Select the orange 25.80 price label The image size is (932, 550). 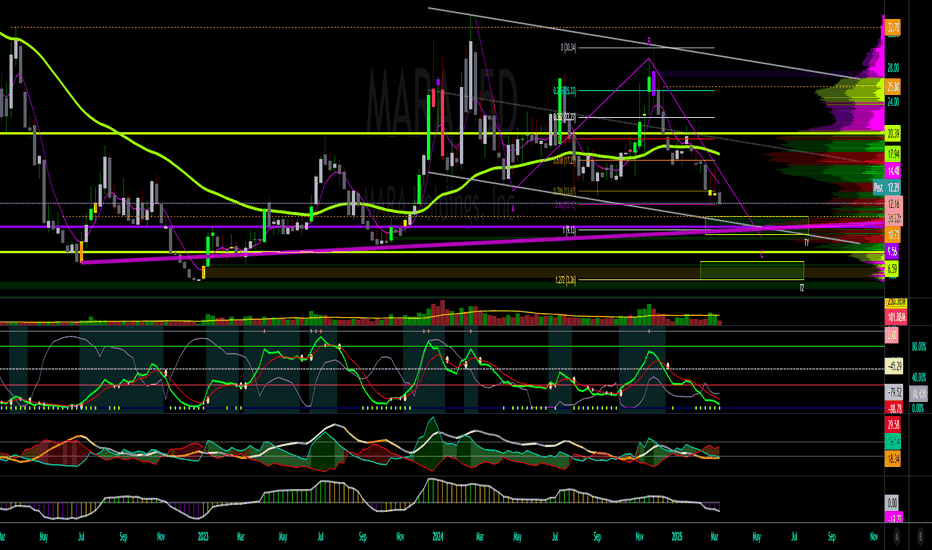point(893,86)
